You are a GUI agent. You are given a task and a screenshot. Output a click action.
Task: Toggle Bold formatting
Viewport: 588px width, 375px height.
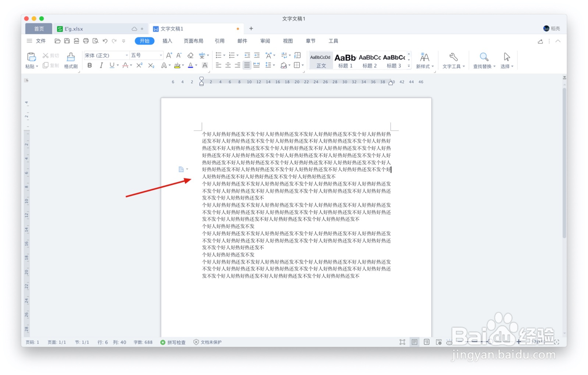click(89, 66)
